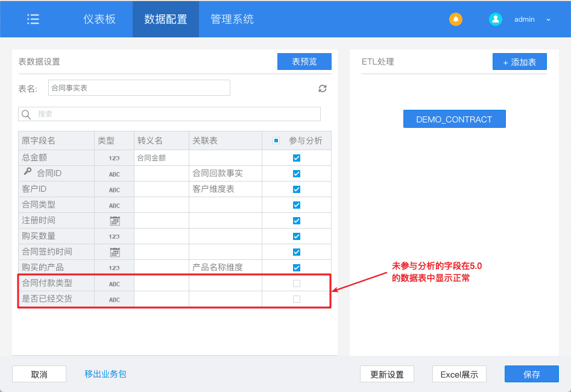Click the 表名 input field

(139, 88)
